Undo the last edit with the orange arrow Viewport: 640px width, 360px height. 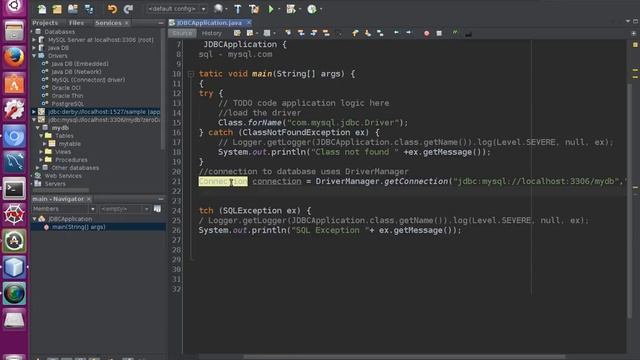pyautogui.click(x=112, y=9)
